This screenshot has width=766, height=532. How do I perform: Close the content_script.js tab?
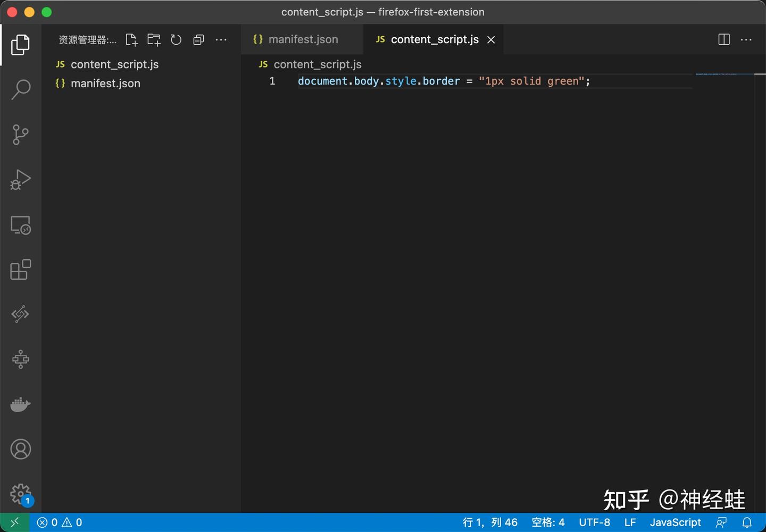click(x=491, y=40)
